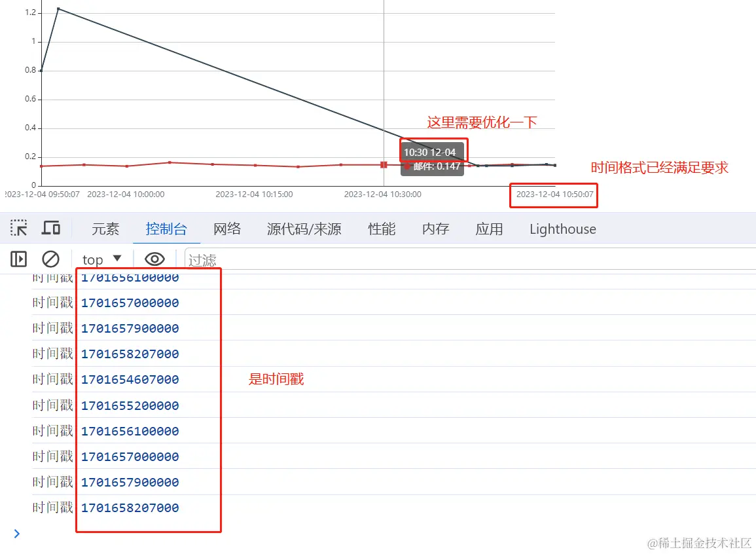This screenshot has width=756, height=554.
Task: Switch to the 网络 tab
Action: [227, 229]
